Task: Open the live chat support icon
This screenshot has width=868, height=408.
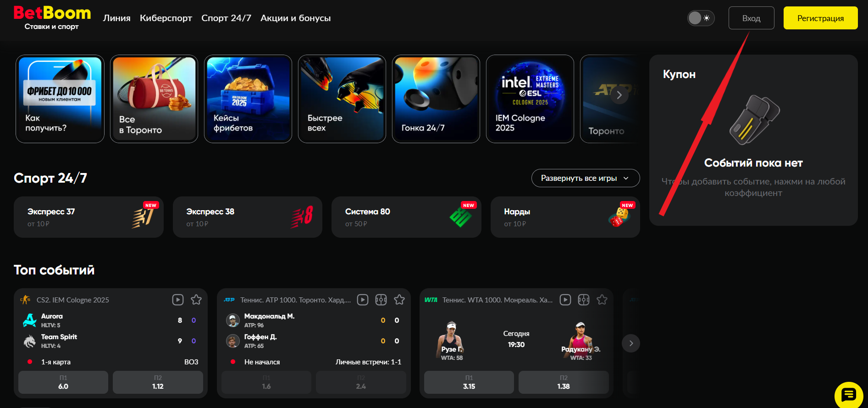Action: [x=849, y=395]
